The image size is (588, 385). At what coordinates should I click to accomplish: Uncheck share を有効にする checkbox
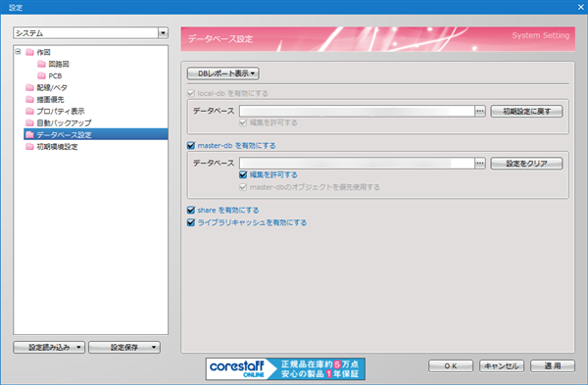coord(191,210)
